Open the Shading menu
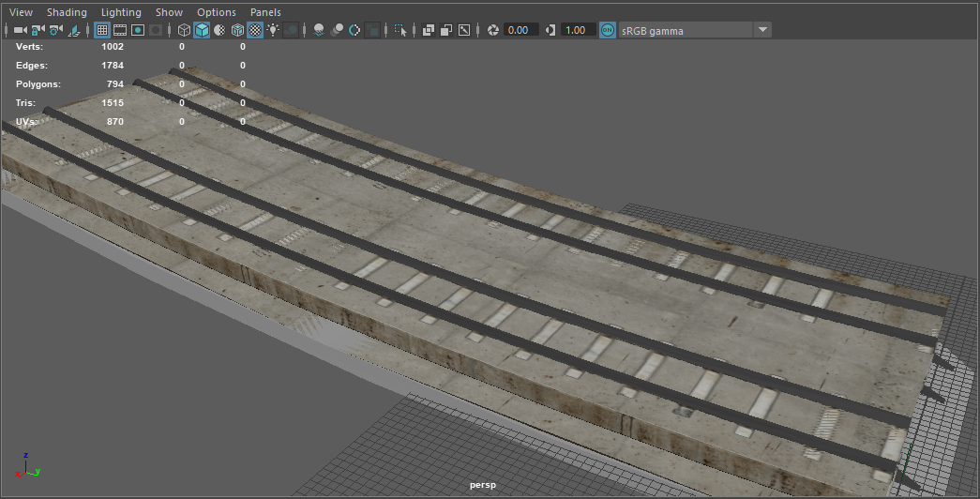The image size is (980, 499). pos(67,12)
